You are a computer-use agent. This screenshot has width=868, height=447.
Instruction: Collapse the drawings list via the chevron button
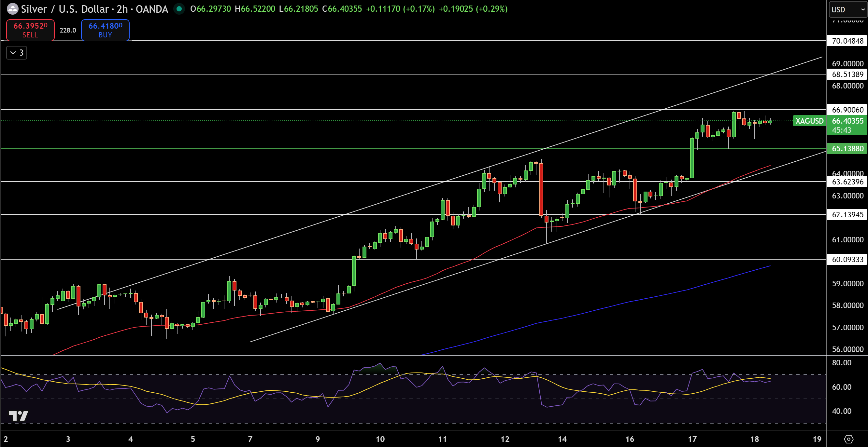pos(16,52)
